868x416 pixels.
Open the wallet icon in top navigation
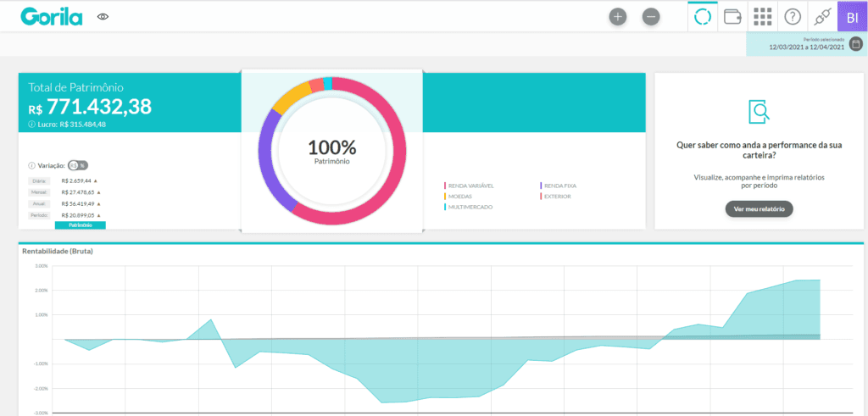(734, 17)
